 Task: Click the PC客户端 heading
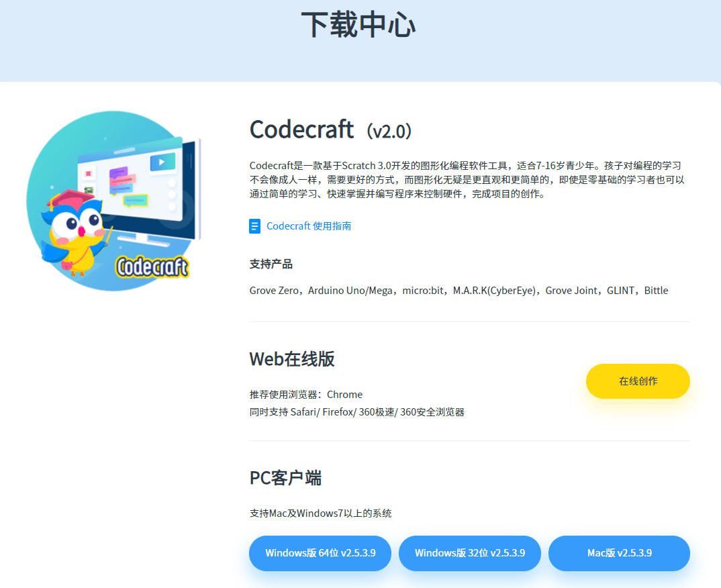tap(285, 478)
